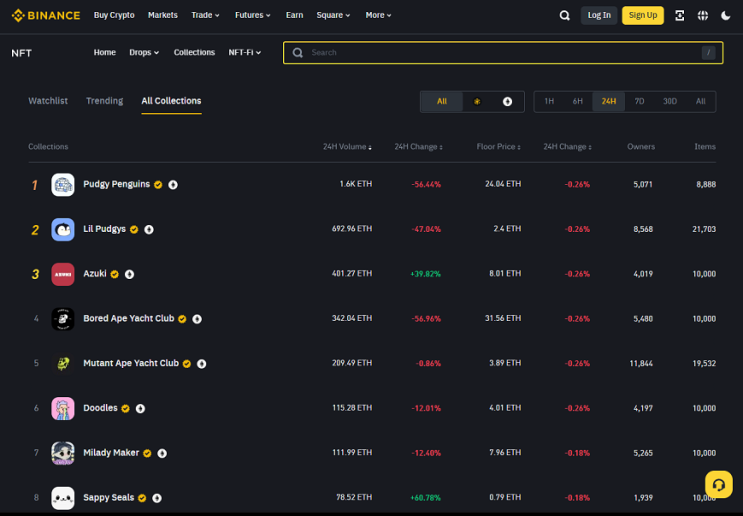Screen dimensions: 743x516
Task: Sort by 24H Volume column
Action: [347, 147]
